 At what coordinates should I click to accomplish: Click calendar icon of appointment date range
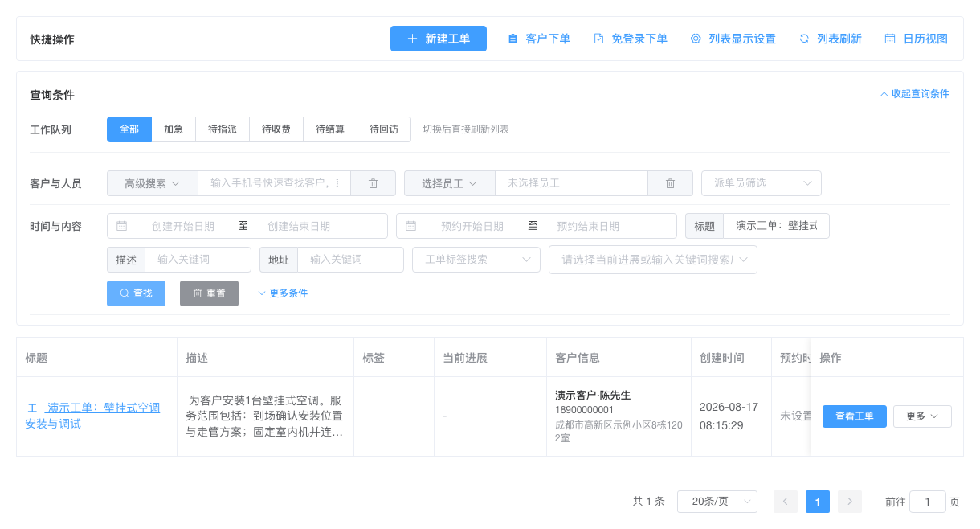point(411,226)
